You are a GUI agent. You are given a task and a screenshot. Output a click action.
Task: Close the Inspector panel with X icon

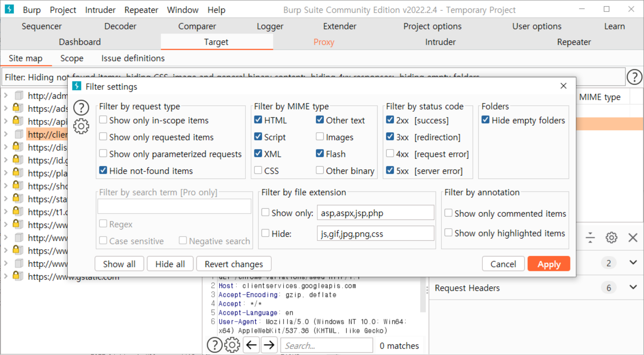coord(633,237)
